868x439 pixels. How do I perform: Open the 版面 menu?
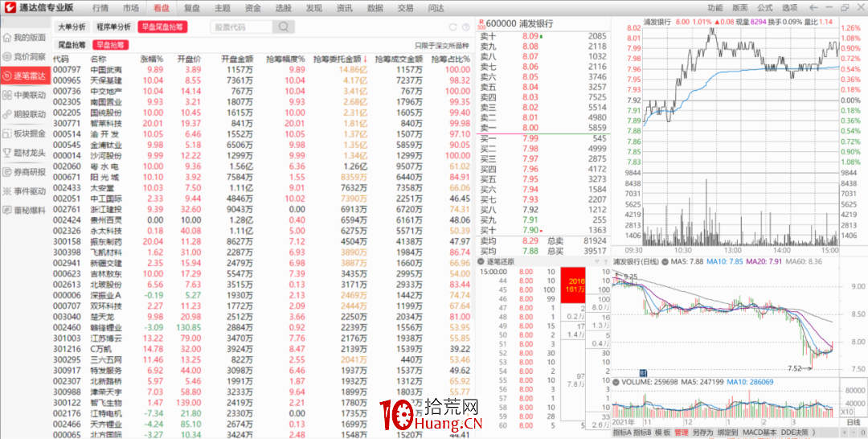739,8
